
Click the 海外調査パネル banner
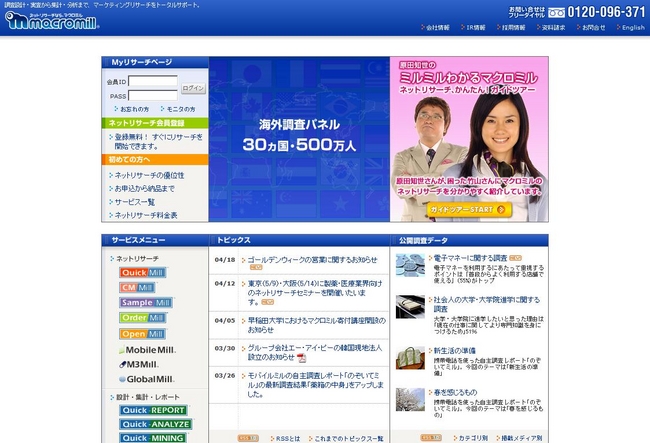coord(299,139)
